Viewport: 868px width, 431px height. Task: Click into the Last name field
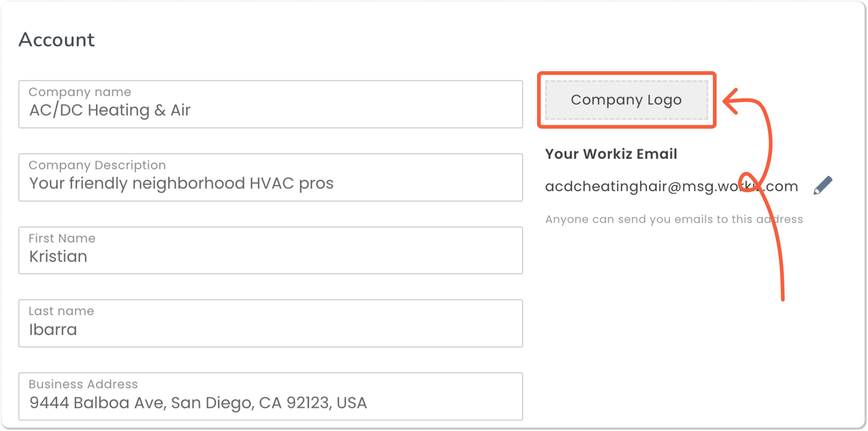pos(271,323)
